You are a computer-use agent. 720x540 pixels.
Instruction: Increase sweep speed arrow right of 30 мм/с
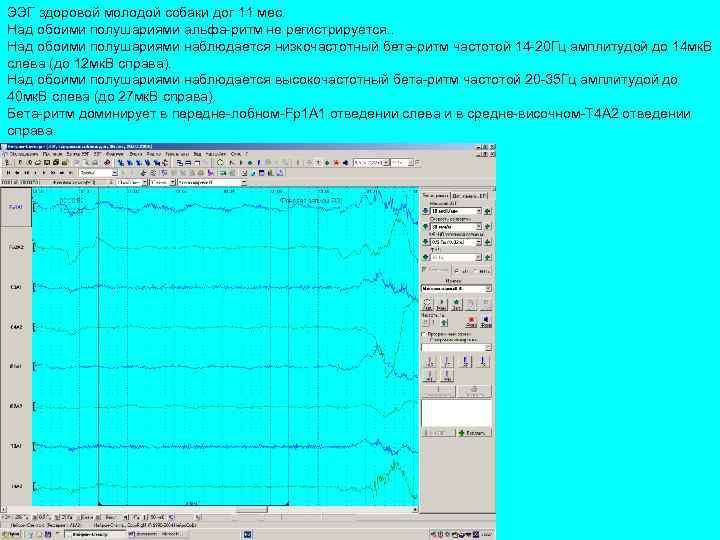tap(488, 226)
